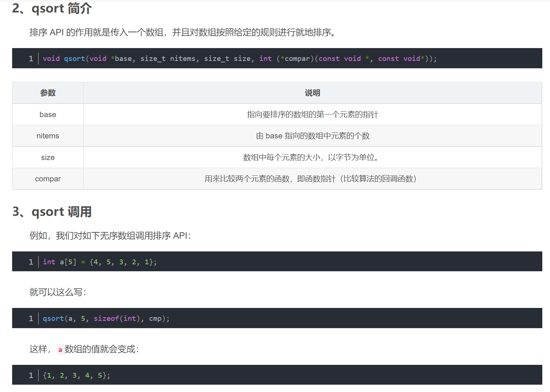Click line number 1 of the prototype code block

click(31, 58)
